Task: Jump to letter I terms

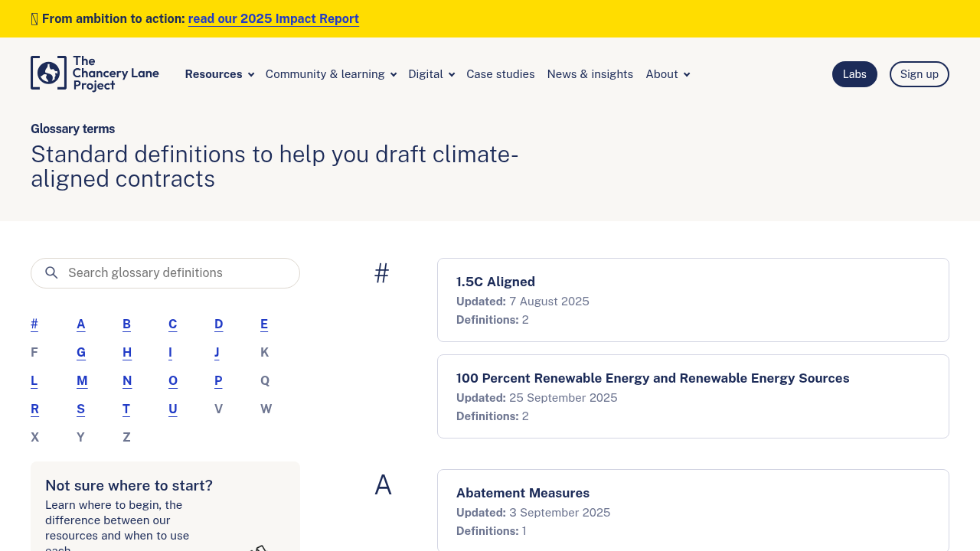Action: 170,353
